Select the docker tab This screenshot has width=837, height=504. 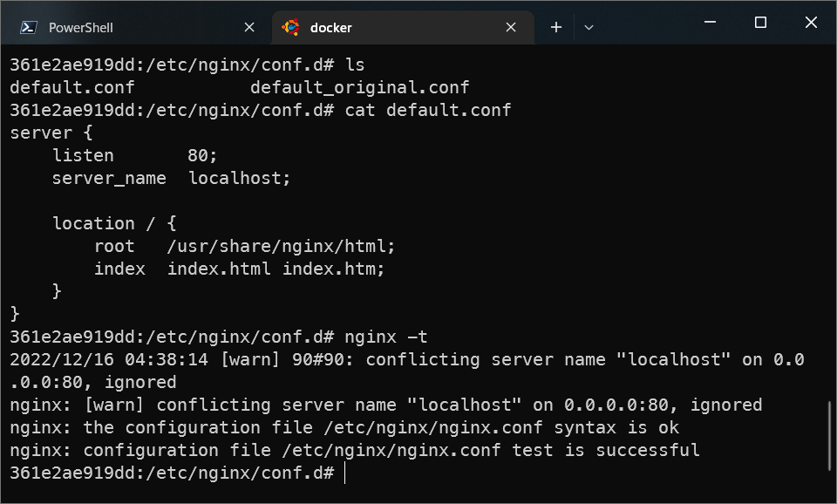click(403, 27)
